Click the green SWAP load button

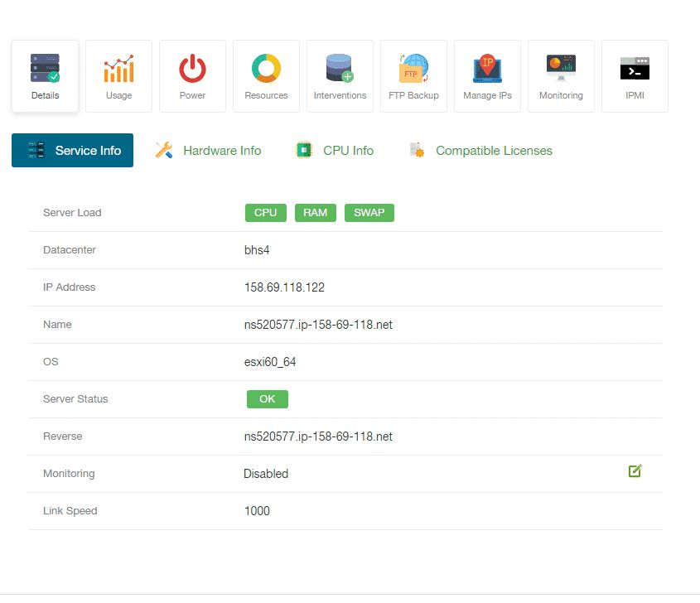(x=369, y=213)
